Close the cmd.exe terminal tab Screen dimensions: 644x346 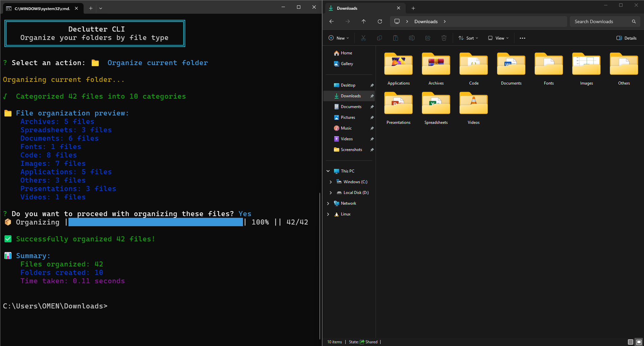77,8
